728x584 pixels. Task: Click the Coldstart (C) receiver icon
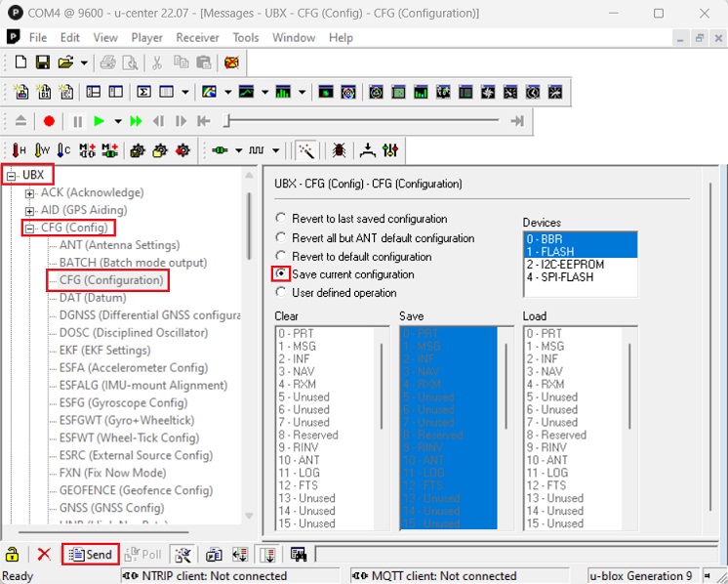pos(63,150)
